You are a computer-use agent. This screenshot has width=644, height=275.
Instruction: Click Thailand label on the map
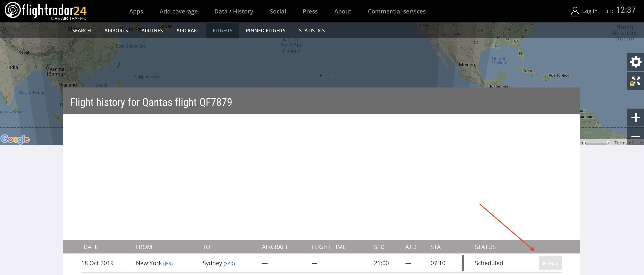(67, 85)
